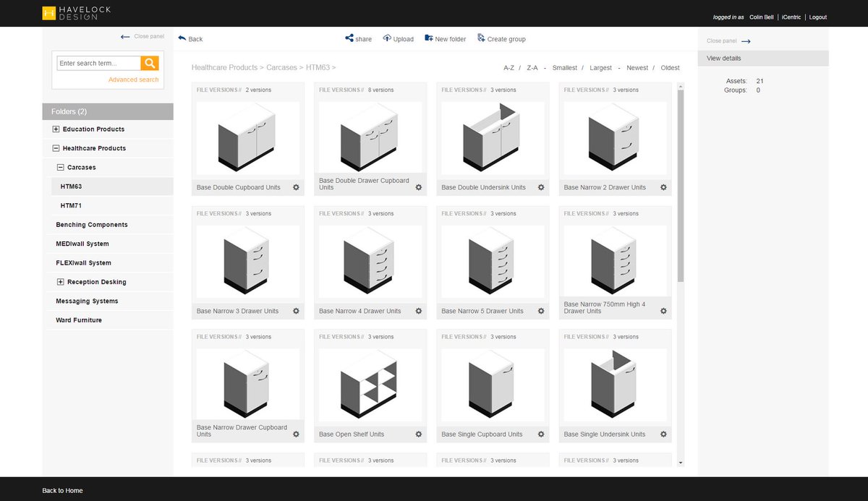Click the Havelock Design logo
The height and width of the screenshot is (501, 868).
(76, 12)
